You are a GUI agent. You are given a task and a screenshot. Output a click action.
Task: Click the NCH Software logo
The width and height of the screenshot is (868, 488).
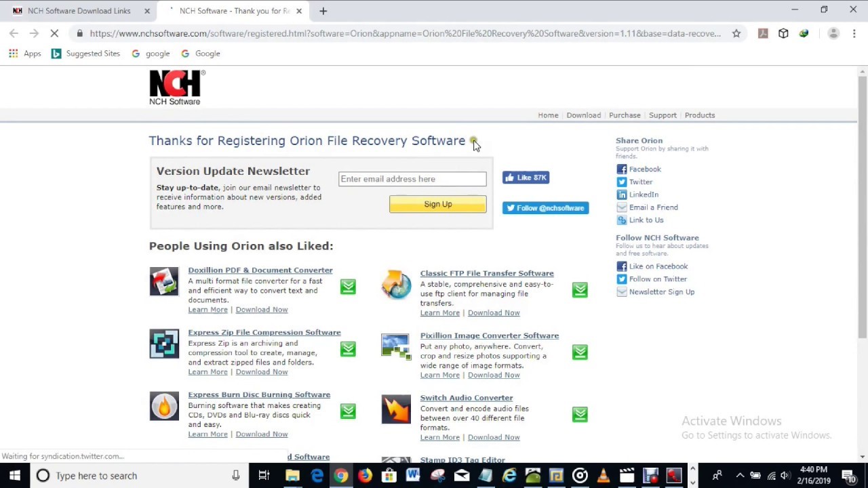[x=175, y=87]
